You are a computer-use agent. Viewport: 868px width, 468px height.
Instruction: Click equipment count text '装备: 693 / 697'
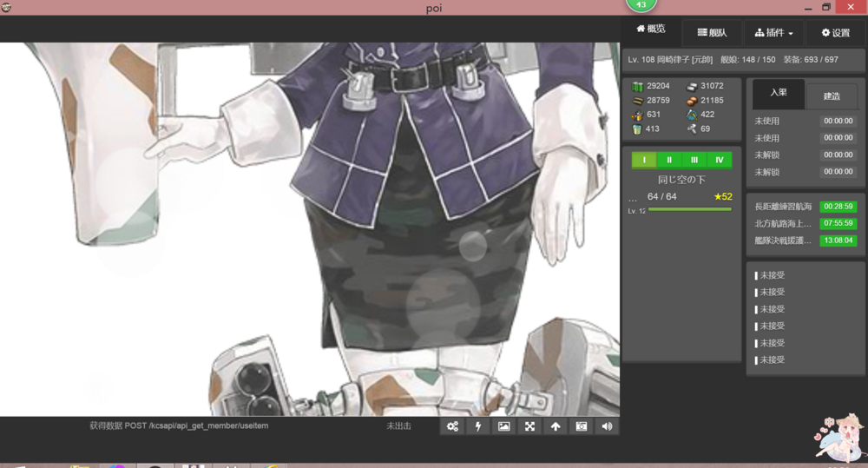[x=811, y=60]
